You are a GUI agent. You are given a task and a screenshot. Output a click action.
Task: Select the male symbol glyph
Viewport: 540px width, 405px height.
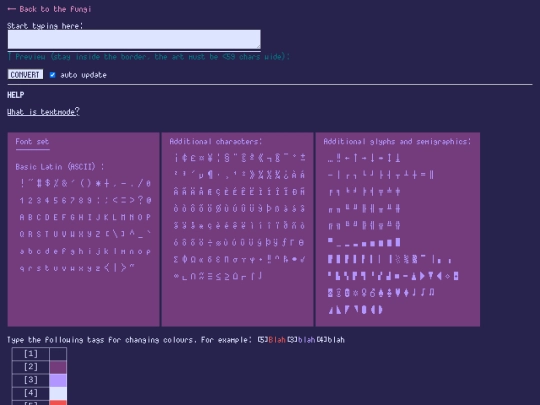372,292
